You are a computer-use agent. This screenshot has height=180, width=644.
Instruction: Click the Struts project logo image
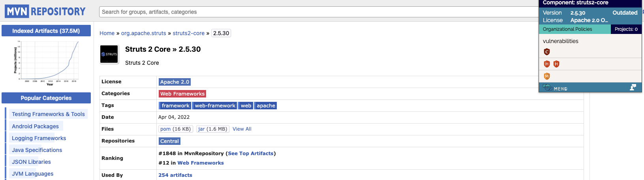(109, 54)
